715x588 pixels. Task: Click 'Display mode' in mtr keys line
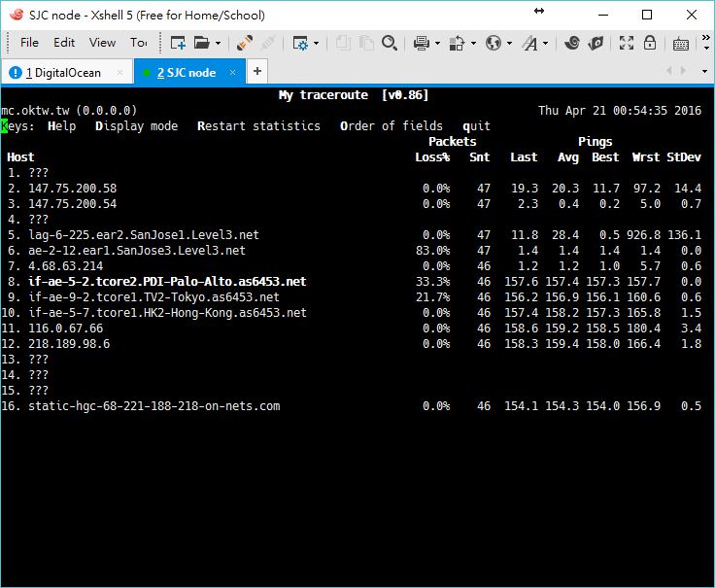click(136, 126)
